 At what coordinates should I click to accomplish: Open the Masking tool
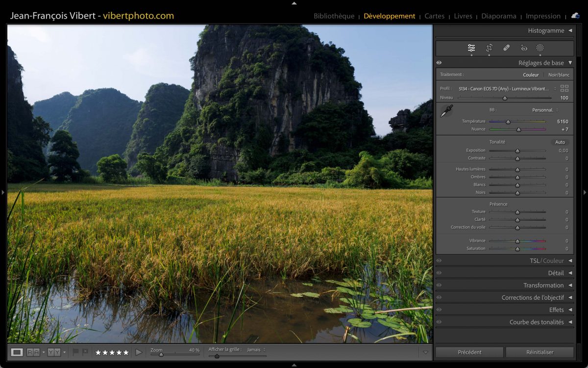(x=540, y=48)
